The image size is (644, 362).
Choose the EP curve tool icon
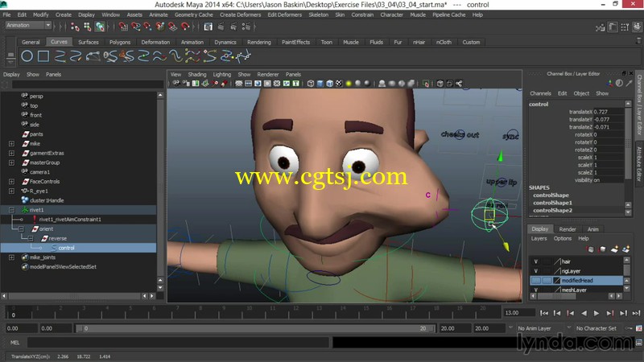click(60, 56)
